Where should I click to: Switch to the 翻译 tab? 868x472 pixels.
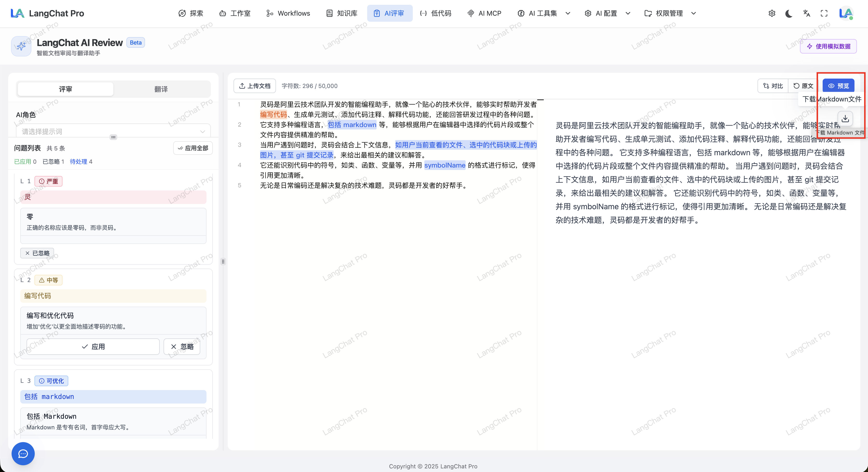161,89
